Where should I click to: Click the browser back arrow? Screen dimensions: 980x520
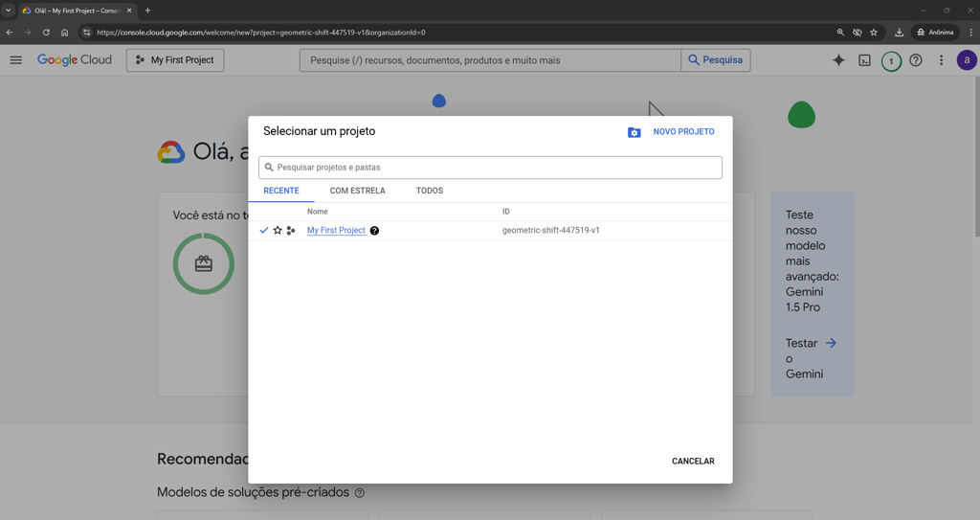(x=10, y=33)
